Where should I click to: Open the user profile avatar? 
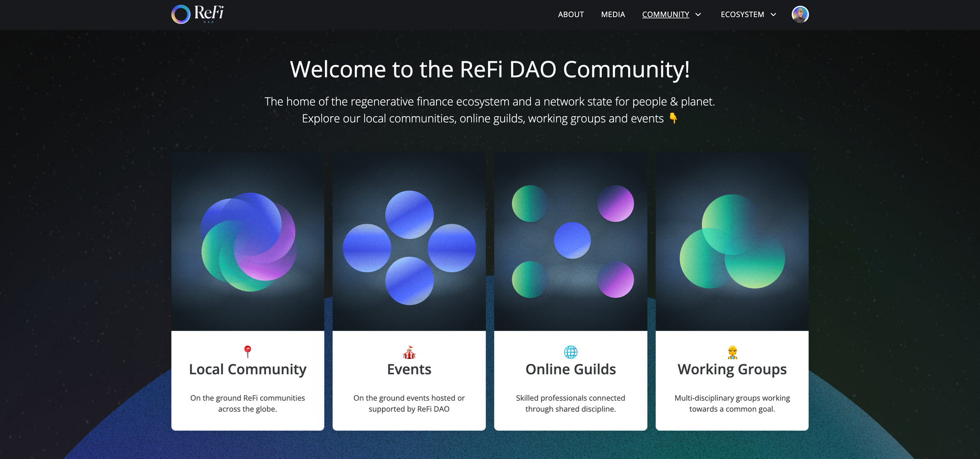pos(800,15)
